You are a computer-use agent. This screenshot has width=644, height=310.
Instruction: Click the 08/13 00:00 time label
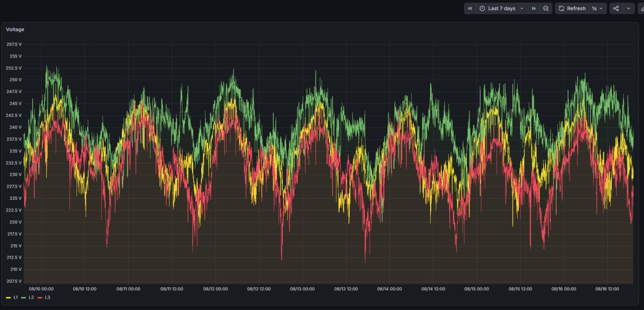tap(302, 289)
